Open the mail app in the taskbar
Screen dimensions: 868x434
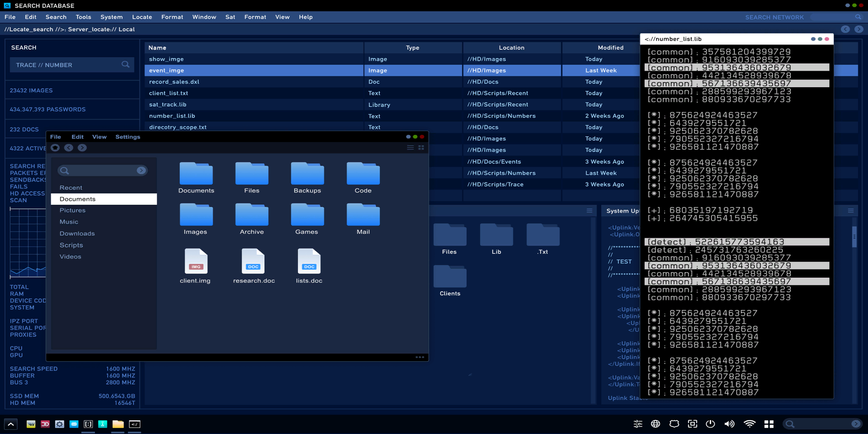(74, 424)
